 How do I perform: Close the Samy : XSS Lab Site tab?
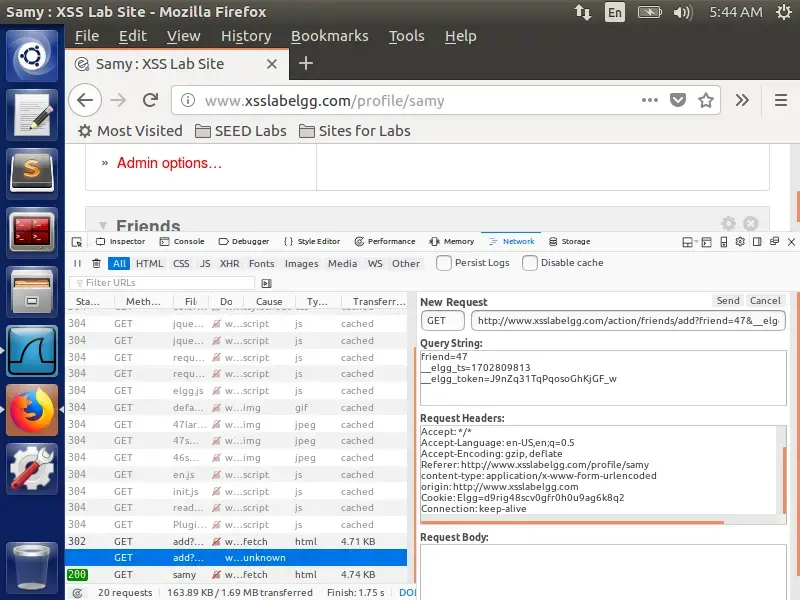click(x=272, y=64)
